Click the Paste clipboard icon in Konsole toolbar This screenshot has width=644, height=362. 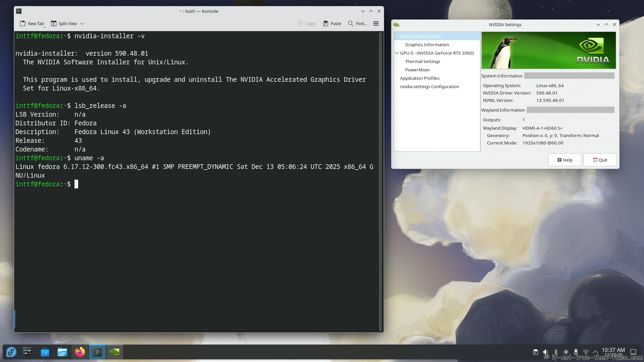(x=325, y=23)
